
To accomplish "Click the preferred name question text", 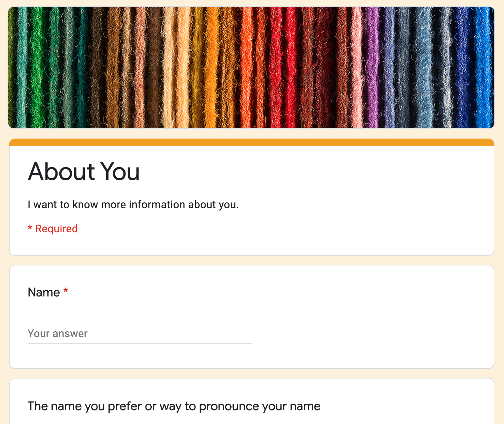I will click(x=174, y=406).
